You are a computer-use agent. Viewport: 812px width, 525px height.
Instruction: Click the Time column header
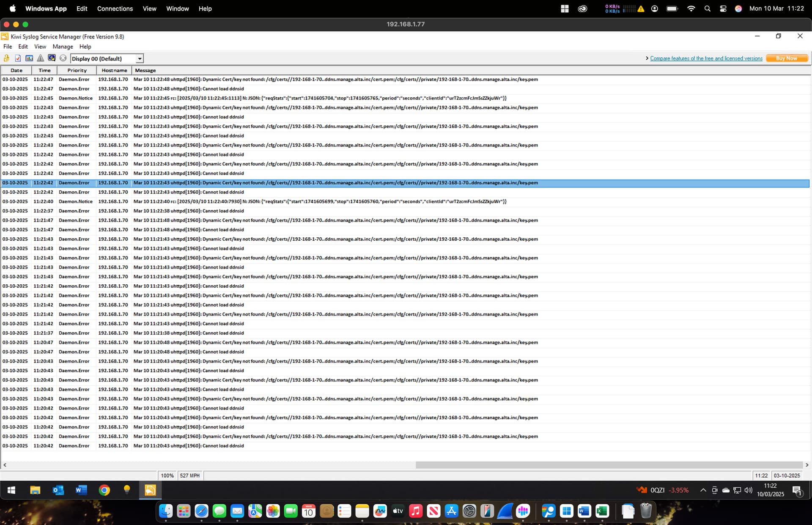pyautogui.click(x=44, y=70)
